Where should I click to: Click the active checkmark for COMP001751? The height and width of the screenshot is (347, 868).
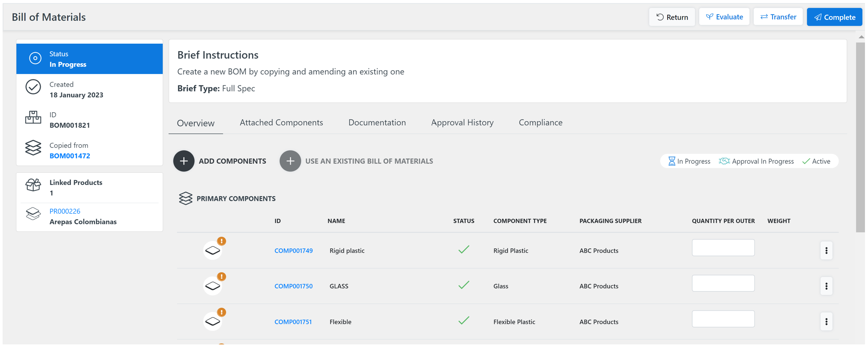click(464, 321)
